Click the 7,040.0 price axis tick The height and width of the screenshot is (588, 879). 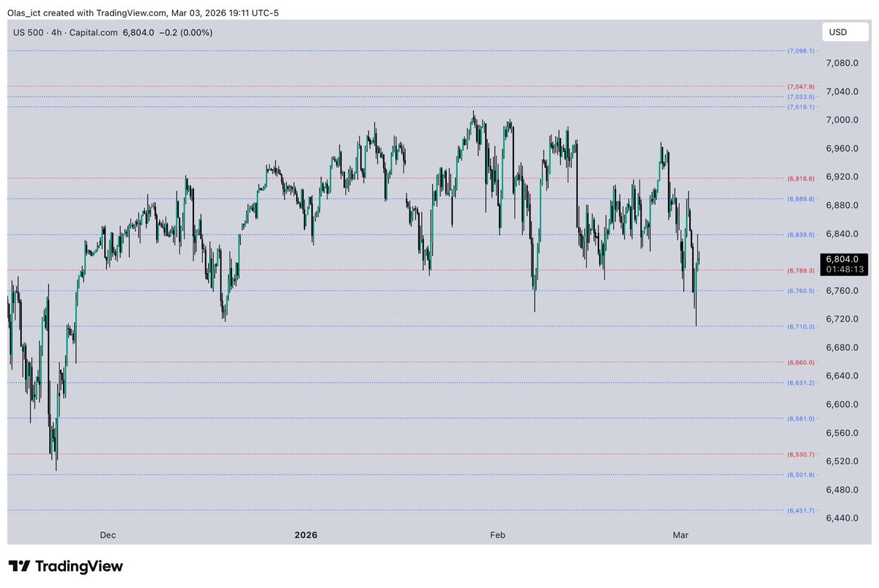(x=842, y=92)
